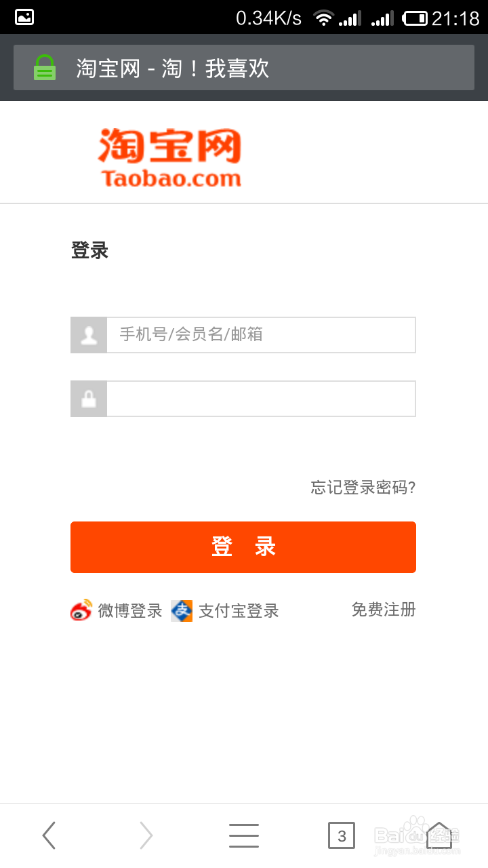The height and width of the screenshot is (868, 488).
Task: Open the browser menu icon at bottom
Action: pyautogui.click(x=244, y=835)
